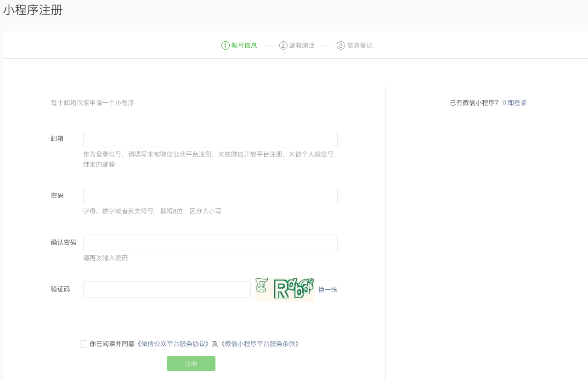Click the 密码 field label
The image size is (588, 381).
(x=57, y=196)
